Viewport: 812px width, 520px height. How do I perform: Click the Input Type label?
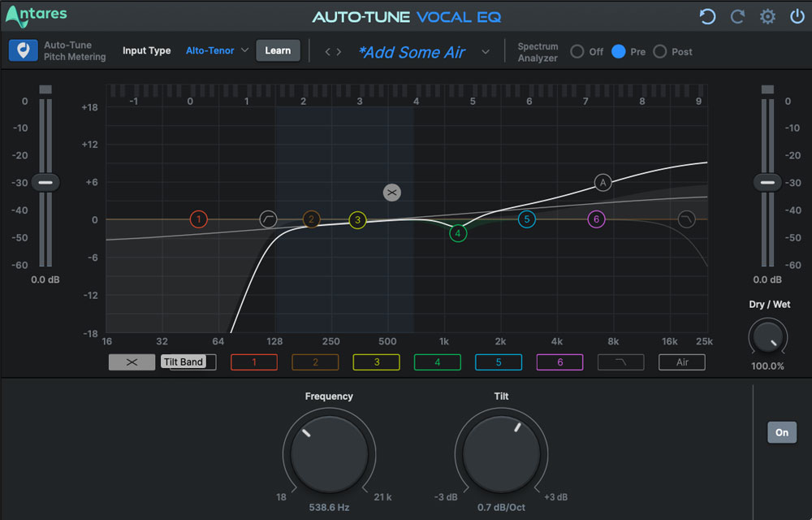146,50
